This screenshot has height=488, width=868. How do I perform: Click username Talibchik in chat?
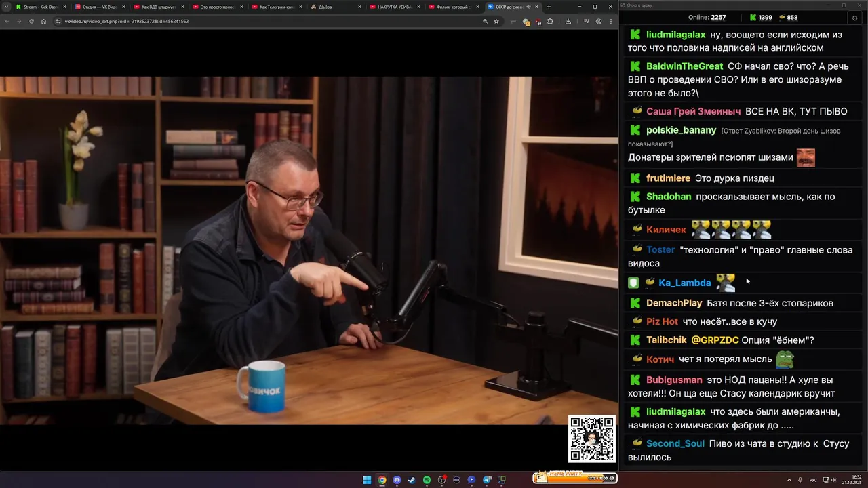point(667,340)
